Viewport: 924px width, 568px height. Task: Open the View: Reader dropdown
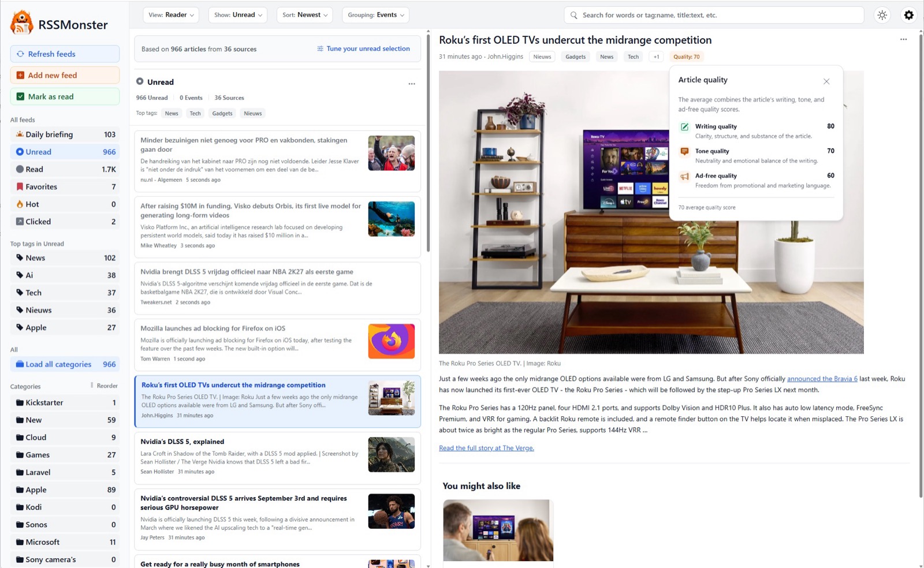(x=171, y=15)
